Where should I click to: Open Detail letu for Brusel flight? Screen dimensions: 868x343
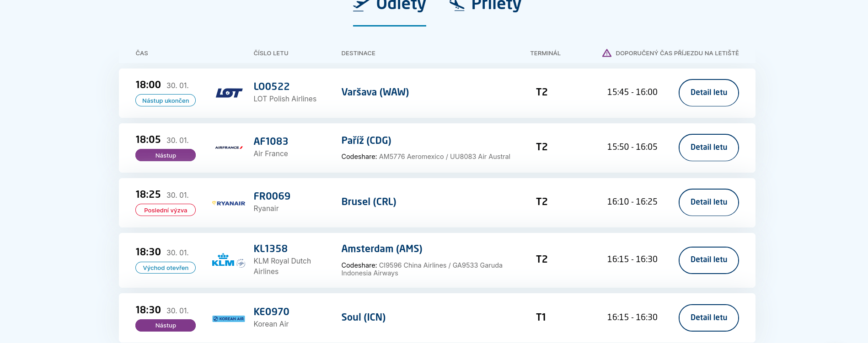[x=708, y=202]
